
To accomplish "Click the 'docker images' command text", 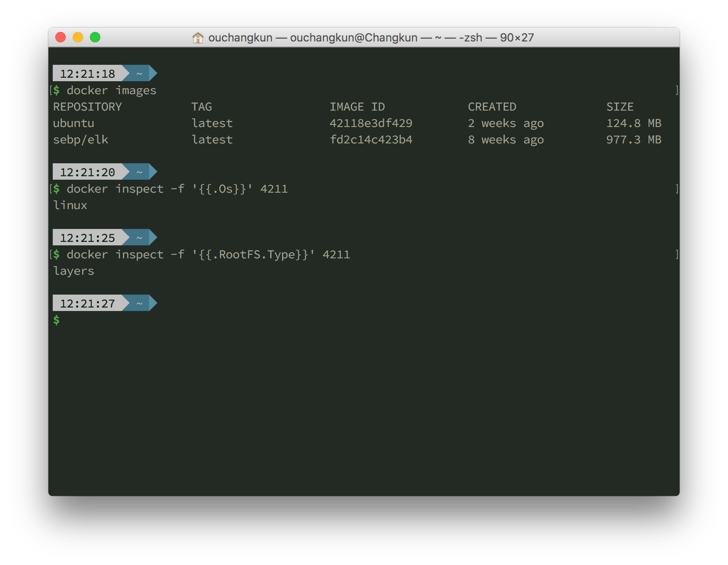I will [111, 90].
